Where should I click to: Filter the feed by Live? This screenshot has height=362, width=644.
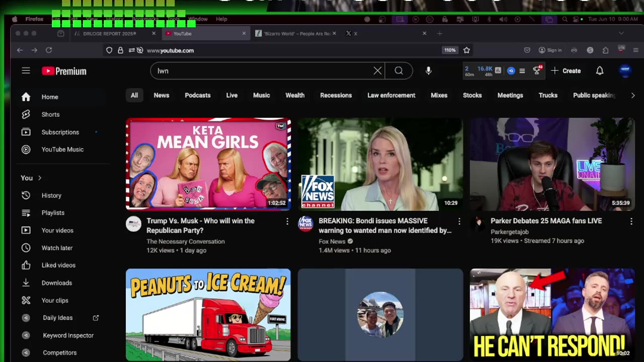(x=232, y=96)
